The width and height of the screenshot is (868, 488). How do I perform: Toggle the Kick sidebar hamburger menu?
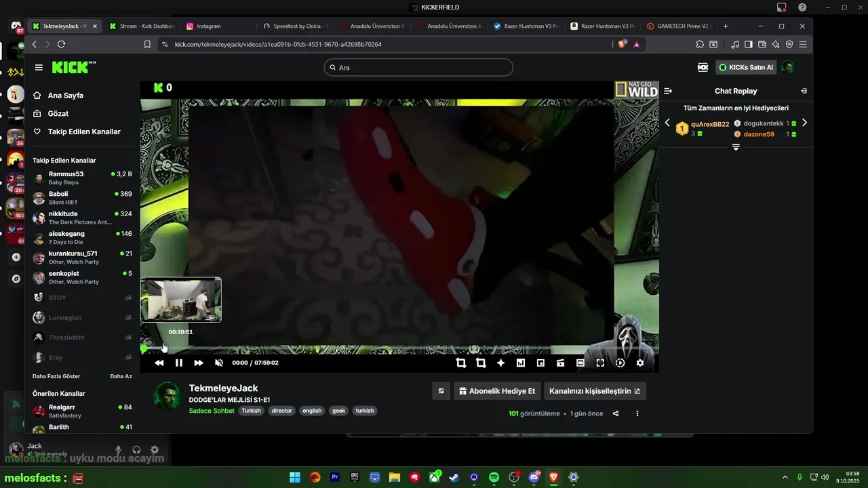pos(39,68)
